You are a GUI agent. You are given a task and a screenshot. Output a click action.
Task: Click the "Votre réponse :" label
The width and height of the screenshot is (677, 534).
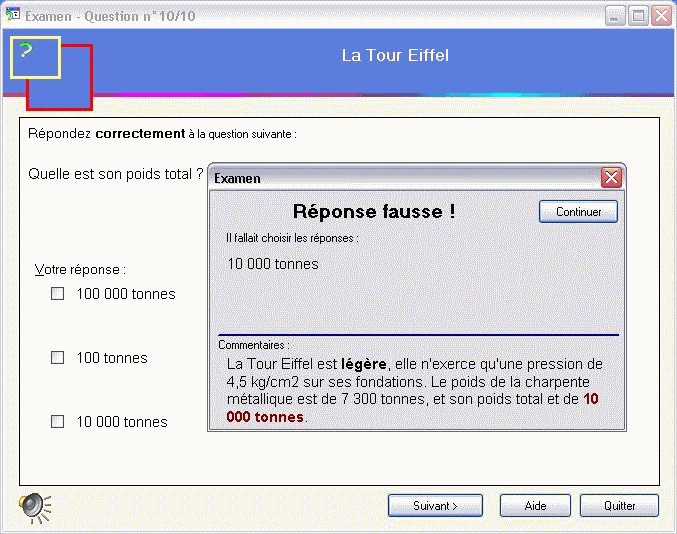click(x=80, y=269)
